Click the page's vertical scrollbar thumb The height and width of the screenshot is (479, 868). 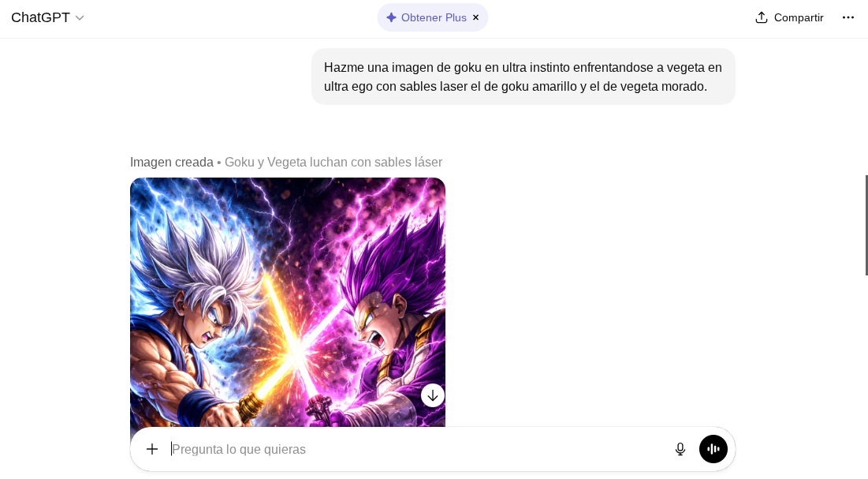(866, 225)
